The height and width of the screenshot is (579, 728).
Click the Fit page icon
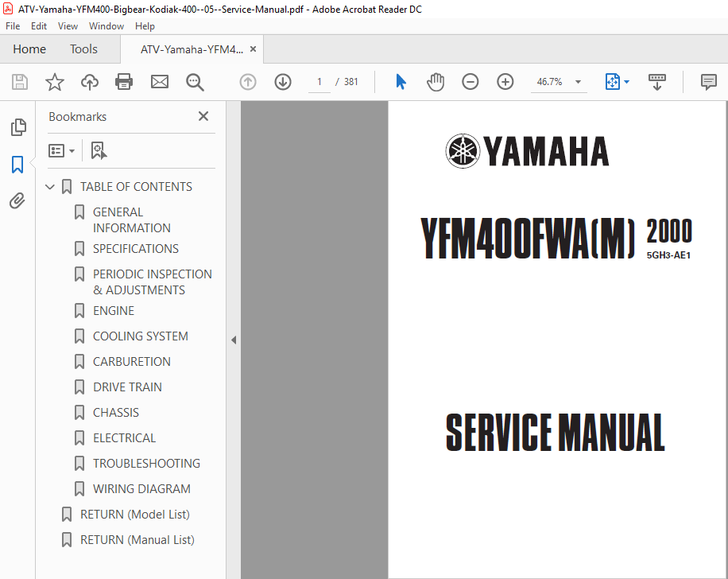[613, 82]
